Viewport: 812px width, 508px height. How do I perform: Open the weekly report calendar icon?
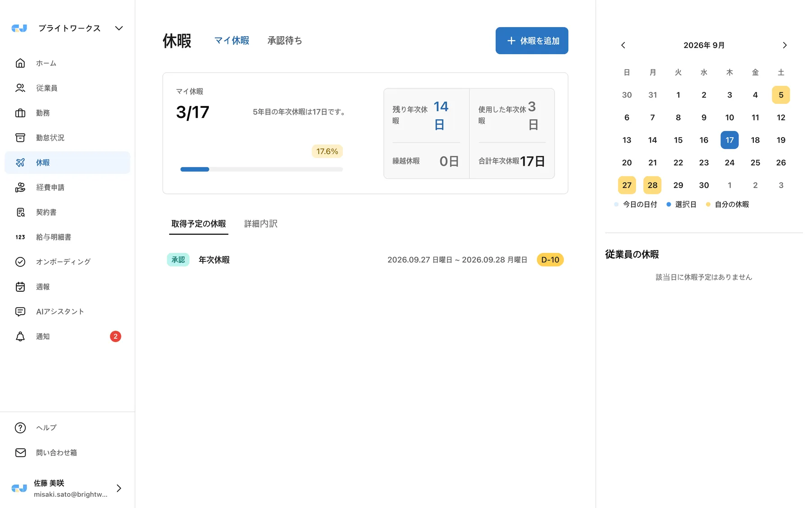(x=20, y=287)
